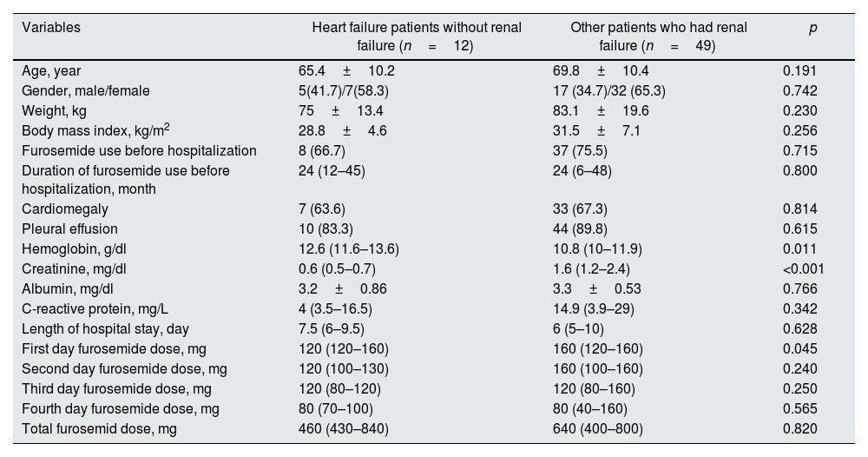
Task: Click the italic p column header
Action: point(812,28)
